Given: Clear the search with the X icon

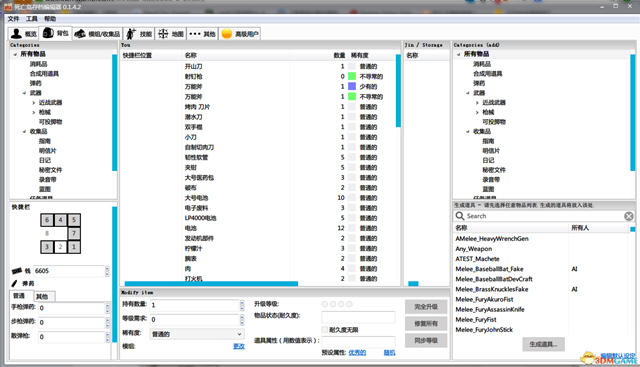Looking at the screenshot, I should 629,216.
